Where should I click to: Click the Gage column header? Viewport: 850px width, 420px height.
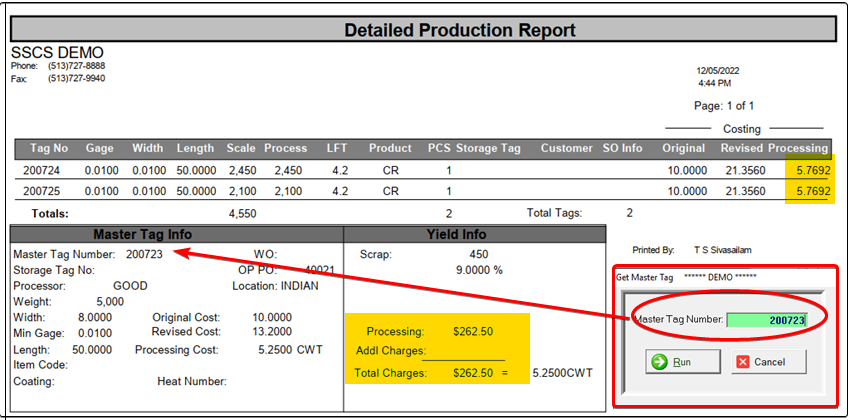pyautogui.click(x=100, y=148)
